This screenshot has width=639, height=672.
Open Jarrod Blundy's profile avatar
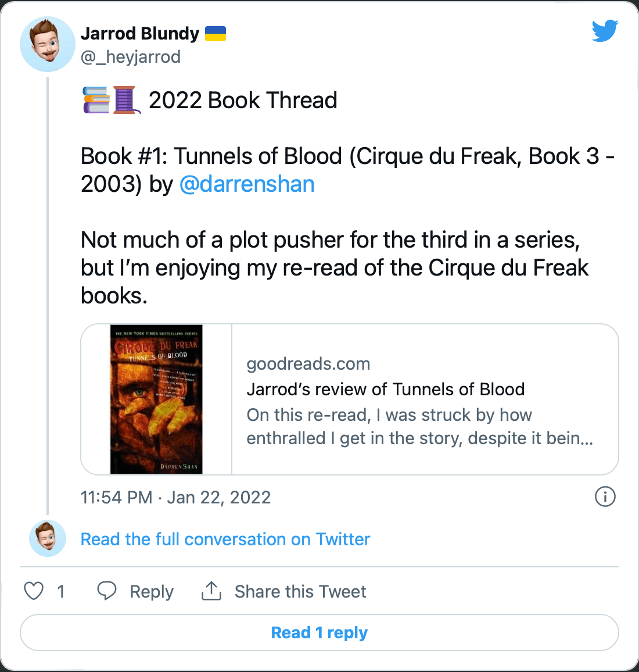pos(48,44)
